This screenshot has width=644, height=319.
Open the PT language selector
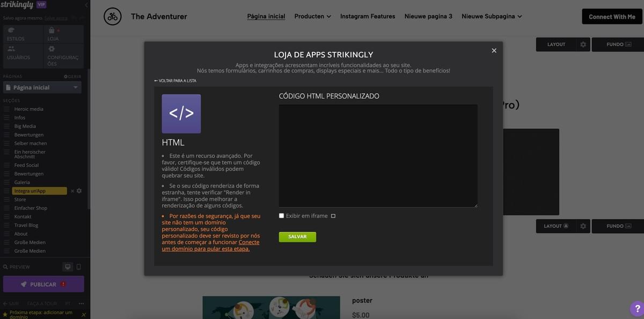pos(68,303)
